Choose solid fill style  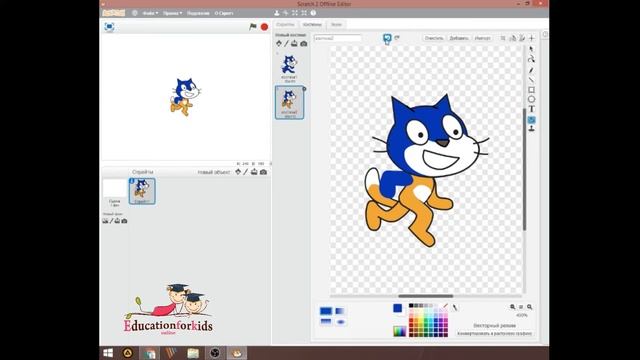[326, 311]
